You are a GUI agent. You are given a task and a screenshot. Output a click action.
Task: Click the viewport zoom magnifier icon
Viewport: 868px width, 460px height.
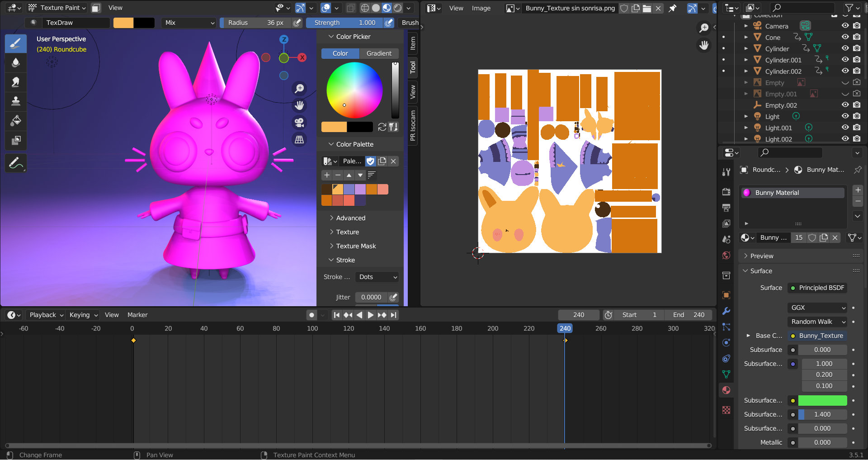(x=299, y=89)
